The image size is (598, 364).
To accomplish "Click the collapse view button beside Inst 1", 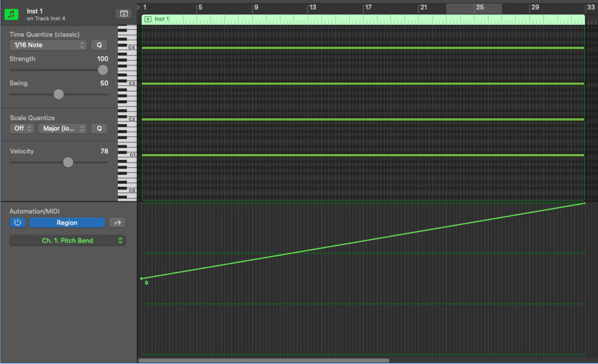I will [123, 13].
